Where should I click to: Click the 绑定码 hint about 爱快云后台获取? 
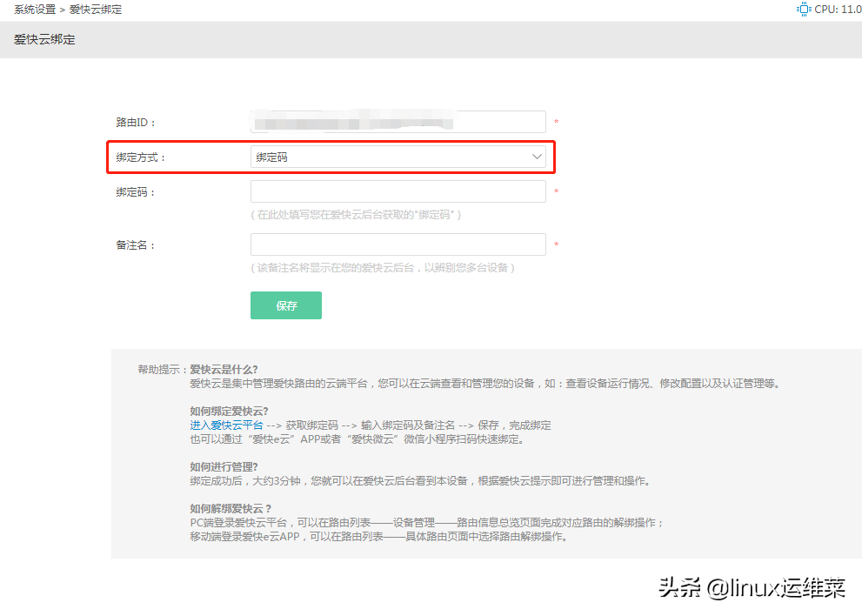[356, 215]
